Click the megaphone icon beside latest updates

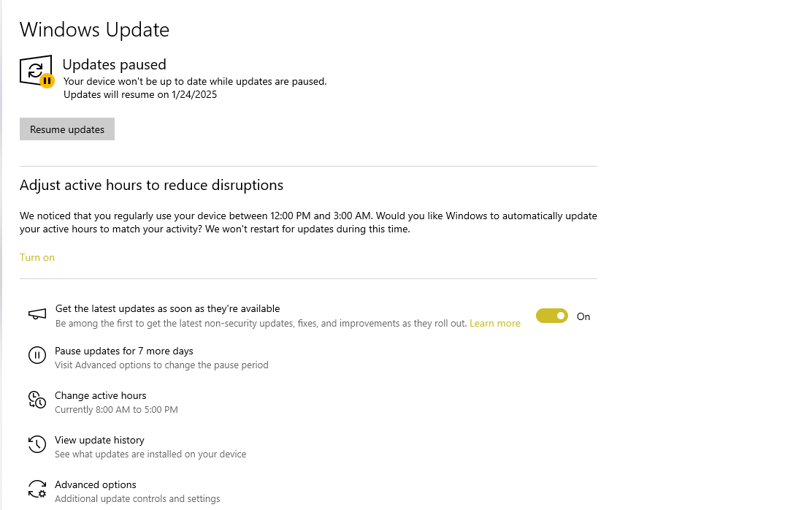(x=37, y=314)
